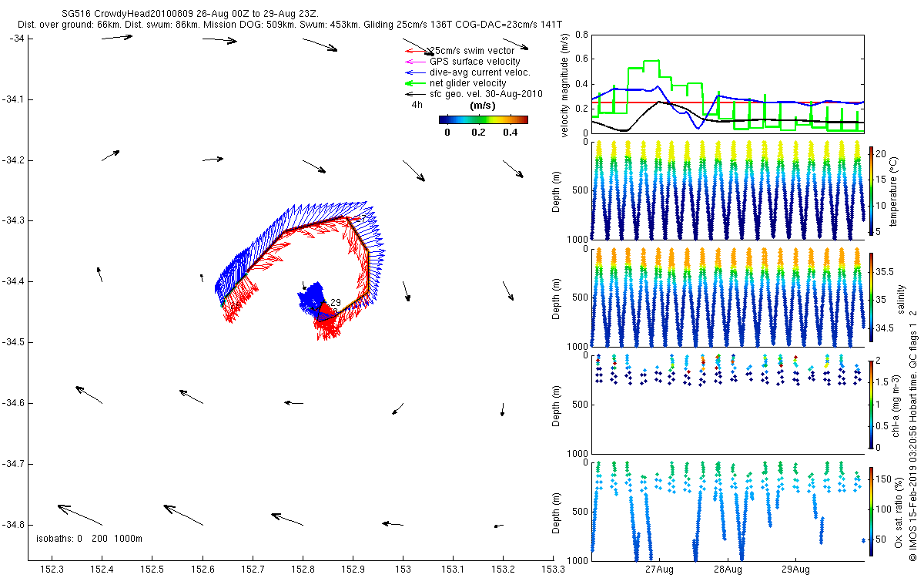Click inside the temperature depth profile panel
Viewport: 924px width, 578px height.
(728, 191)
